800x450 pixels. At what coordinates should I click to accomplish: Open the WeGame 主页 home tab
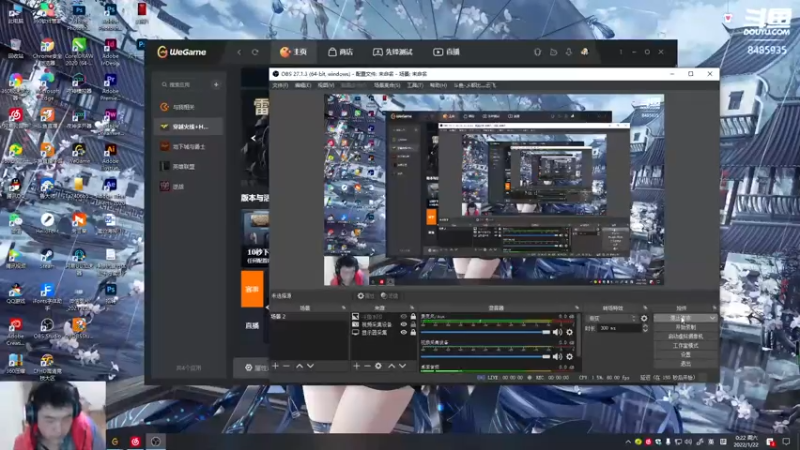[293, 52]
